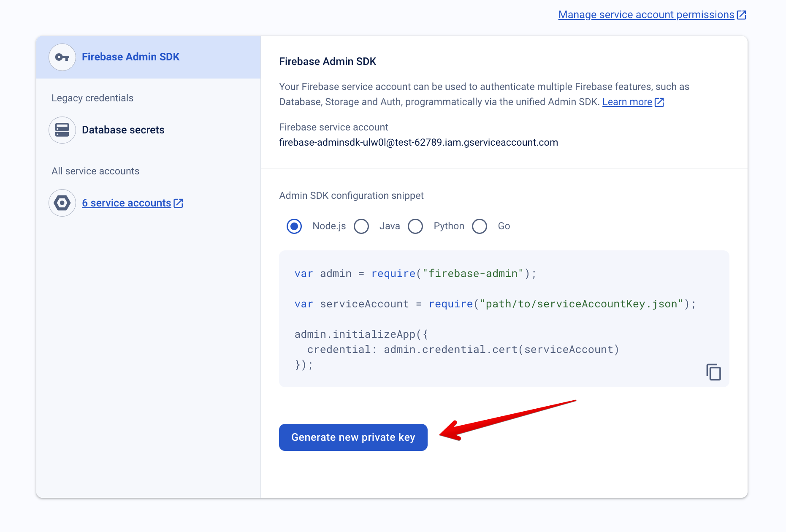This screenshot has width=786, height=532.
Task: Click the key icon next to Firebase Admin SDK
Action: 62,57
